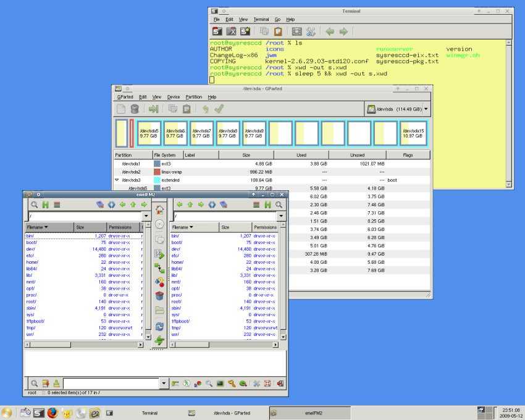Click the Undo arrow icon in GParted
The image size is (525, 420).
[205, 109]
